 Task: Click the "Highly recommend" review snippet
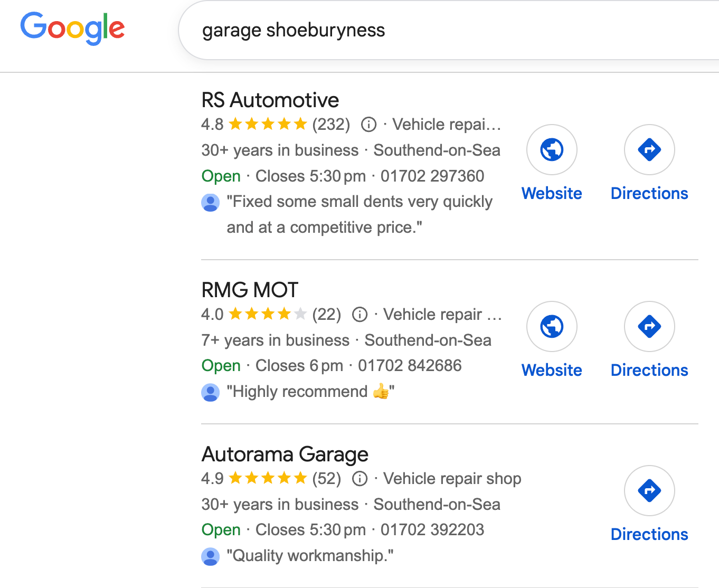click(310, 392)
